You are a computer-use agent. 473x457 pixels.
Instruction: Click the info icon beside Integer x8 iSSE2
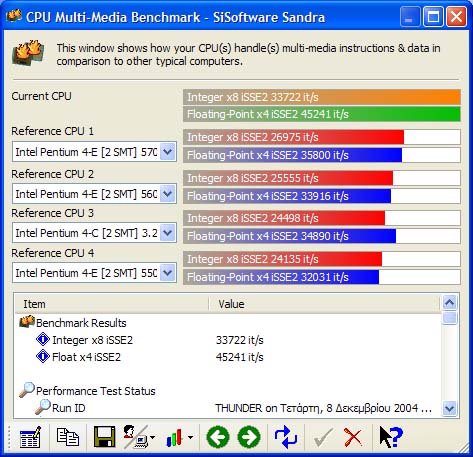pos(43,340)
